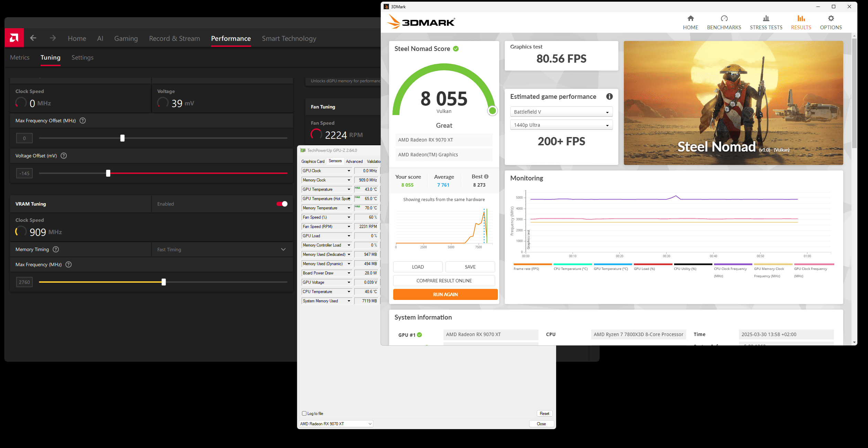The height and width of the screenshot is (448, 868).
Task: Go back with the left arrow in Adrenalin
Action: [33, 38]
